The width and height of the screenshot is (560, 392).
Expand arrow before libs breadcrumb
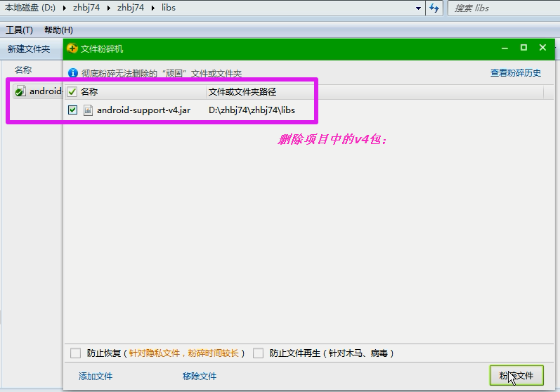click(x=153, y=8)
